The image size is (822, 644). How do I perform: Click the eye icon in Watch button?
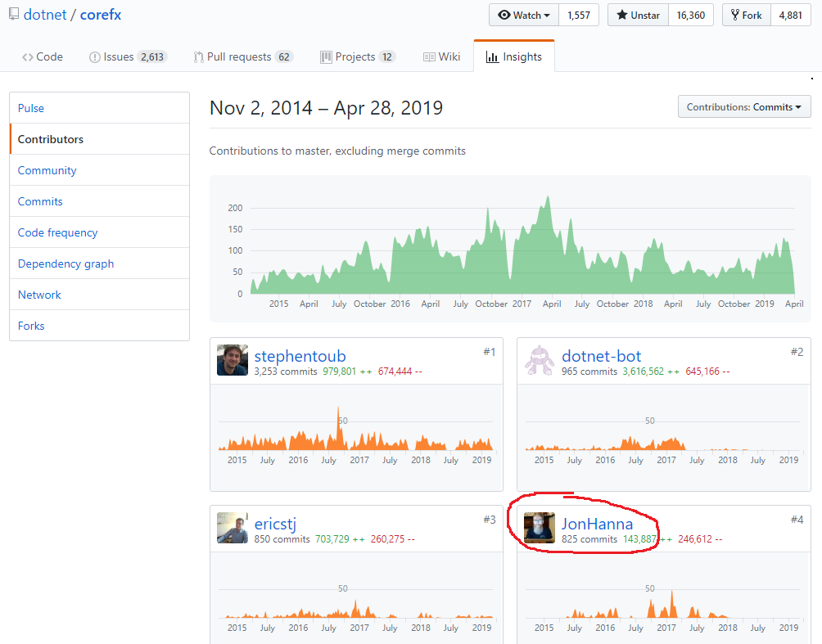click(504, 15)
